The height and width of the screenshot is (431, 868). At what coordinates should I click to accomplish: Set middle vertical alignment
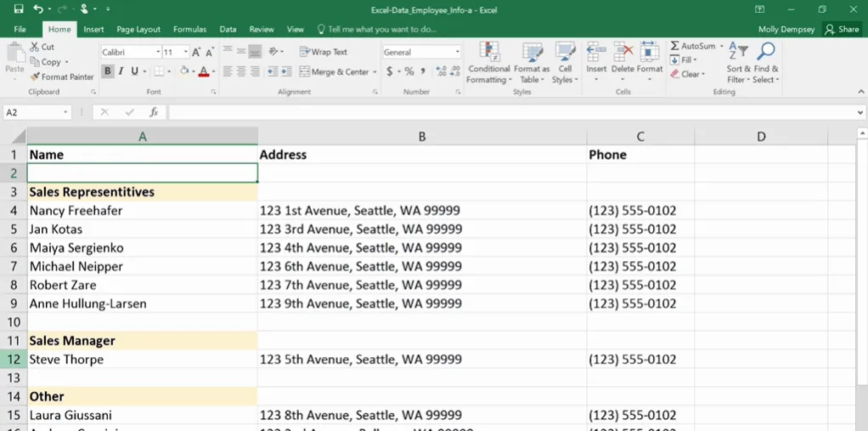pos(241,52)
